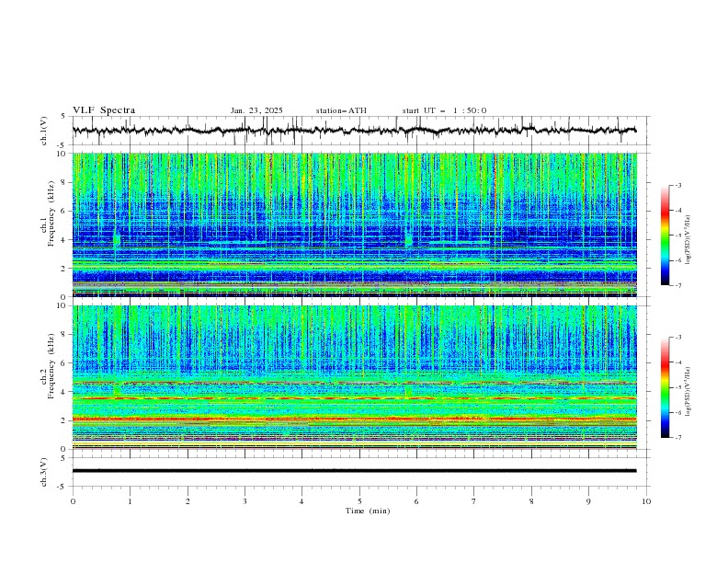Click the '-7' label on lower colorbar
The height and width of the screenshot is (563, 728).
(x=677, y=437)
